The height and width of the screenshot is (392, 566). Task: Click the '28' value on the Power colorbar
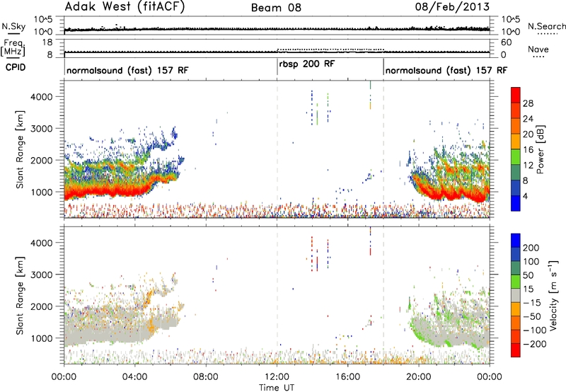(x=528, y=103)
